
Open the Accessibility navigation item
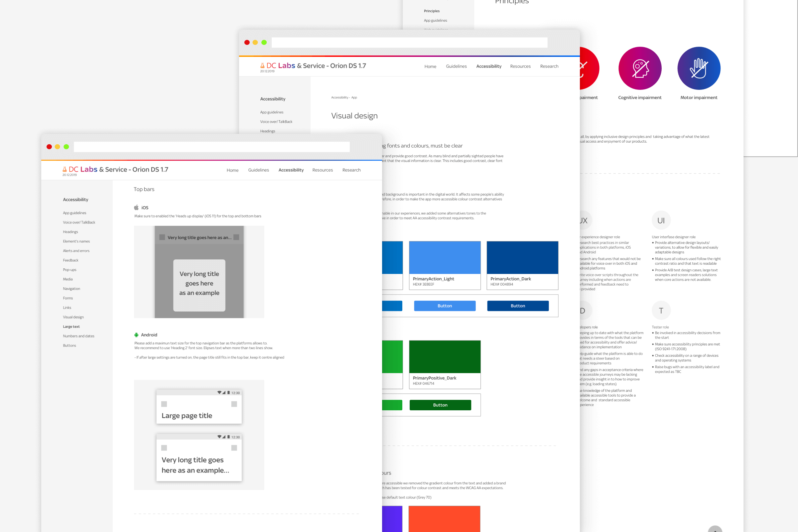pos(291,170)
